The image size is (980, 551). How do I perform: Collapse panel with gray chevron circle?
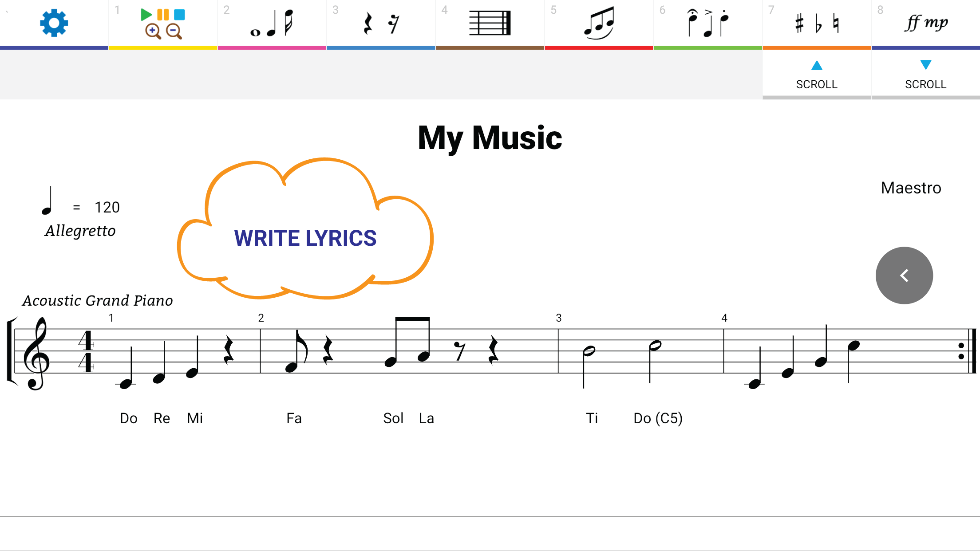pos(904,275)
